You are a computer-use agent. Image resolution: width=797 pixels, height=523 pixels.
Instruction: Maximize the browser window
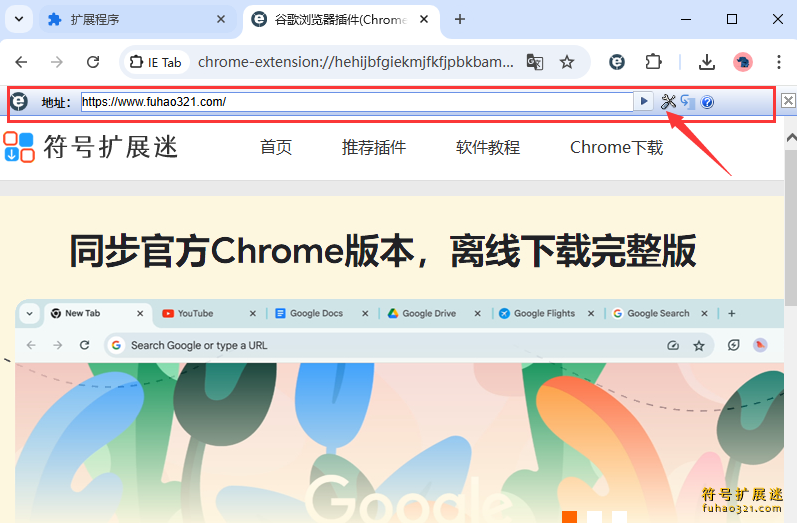click(x=732, y=19)
